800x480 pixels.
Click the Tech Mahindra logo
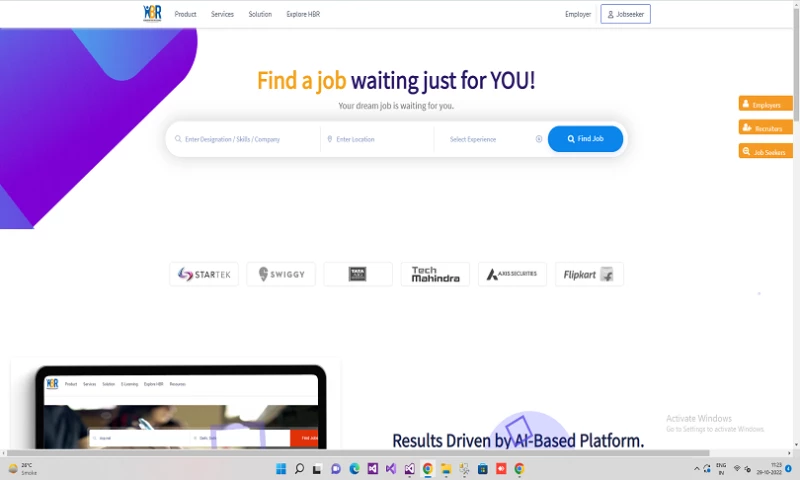tap(435, 274)
